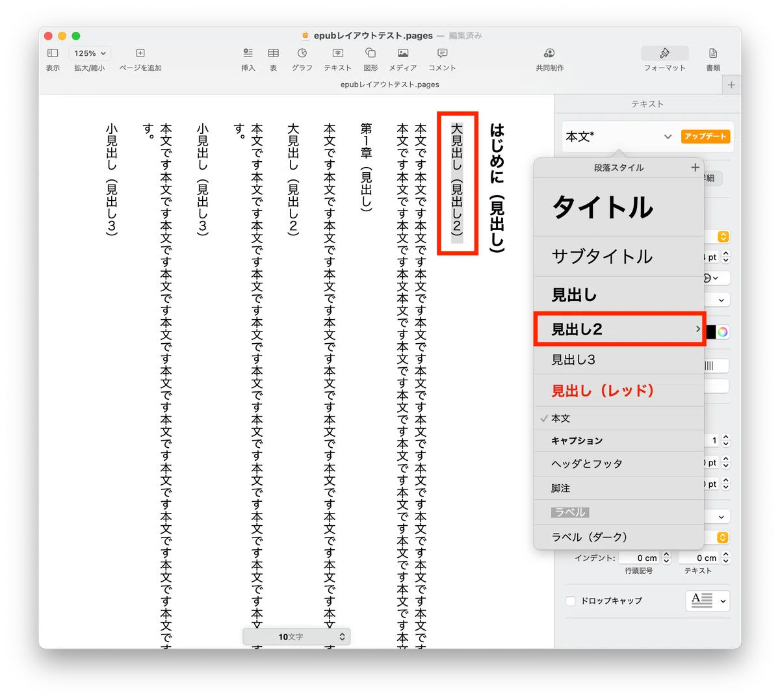Toggle the フォーマット format panel
780x700 pixels.
(664, 53)
